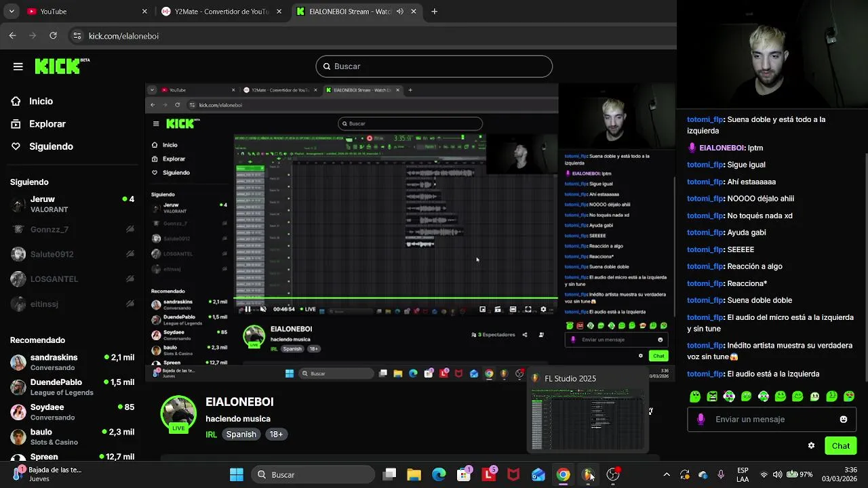Click the EIALONEBOI live avatar below the video
The image size is (868, 488).
pyautogui.click(x=178, y=413)
